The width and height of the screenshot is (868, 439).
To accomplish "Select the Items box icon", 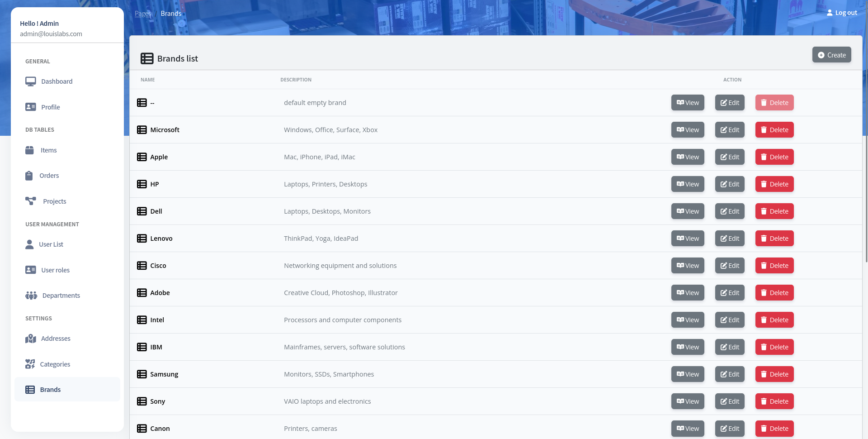I will (29, 150).
